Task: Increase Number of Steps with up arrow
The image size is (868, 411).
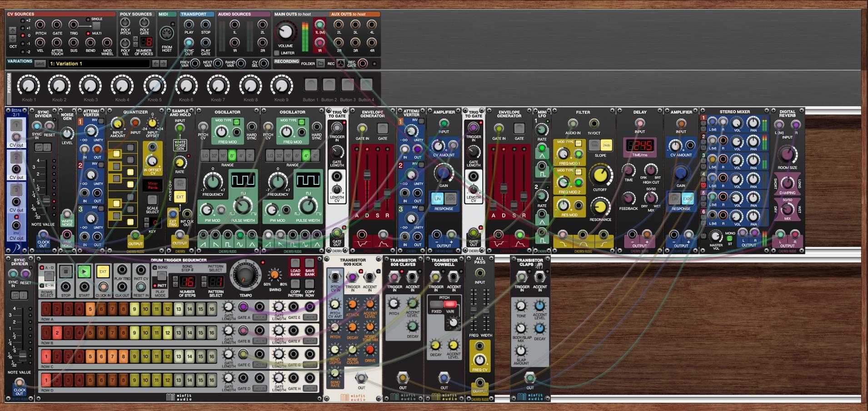Action: [x=176, y=278]
